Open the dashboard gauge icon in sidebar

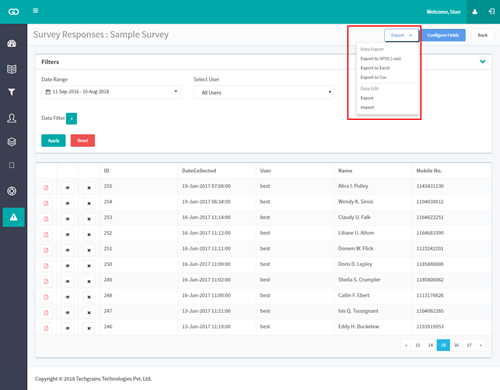point(12,43)
